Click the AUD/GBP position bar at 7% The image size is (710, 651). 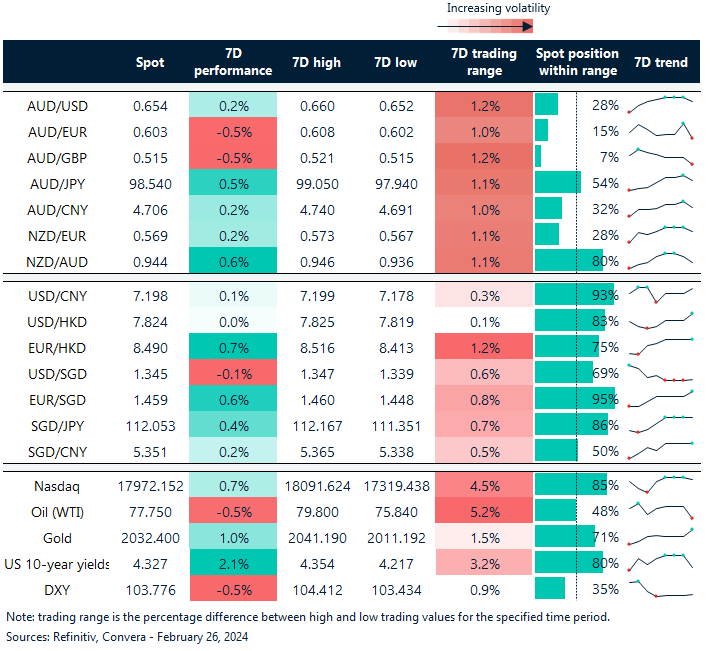pos(539,157)
